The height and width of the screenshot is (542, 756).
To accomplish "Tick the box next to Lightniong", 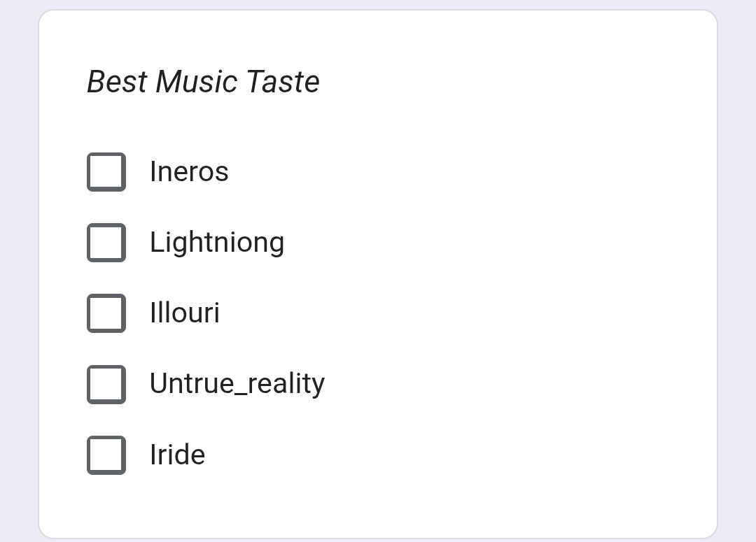I will click(x=106, y=243).
